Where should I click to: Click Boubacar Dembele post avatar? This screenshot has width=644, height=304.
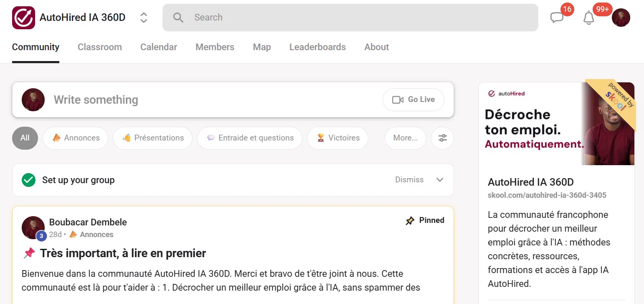point(33,228)
